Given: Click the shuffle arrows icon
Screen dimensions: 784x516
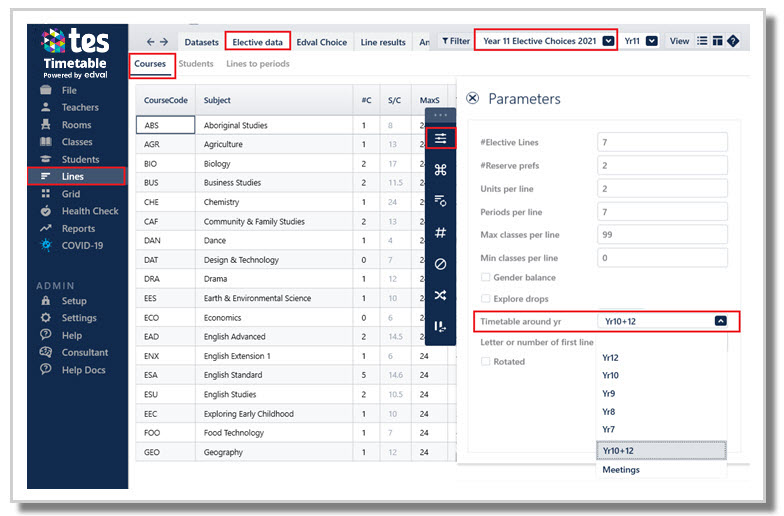Looking at the screenshot, I should click(x=440, y=295).
